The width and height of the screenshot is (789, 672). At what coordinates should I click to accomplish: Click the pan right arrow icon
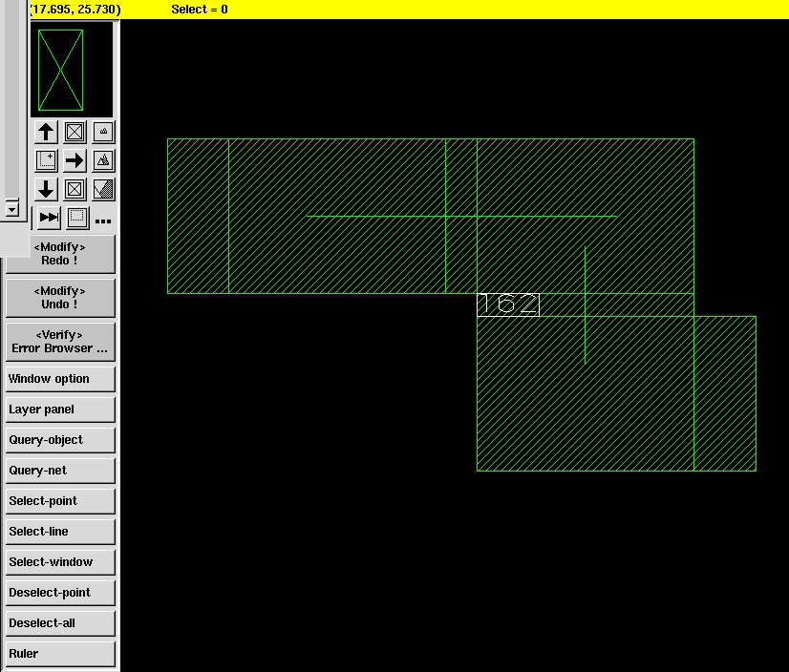pos(75,160)
